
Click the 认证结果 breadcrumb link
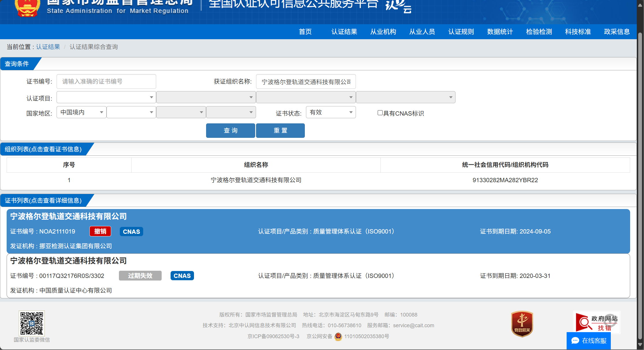tap(48, 47)
